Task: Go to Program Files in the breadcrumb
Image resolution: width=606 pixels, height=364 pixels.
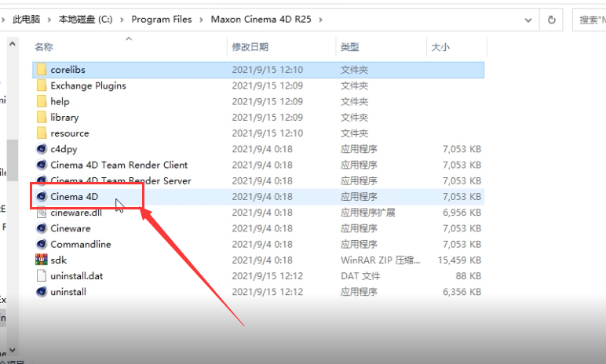Action: [x=162, y=20]
